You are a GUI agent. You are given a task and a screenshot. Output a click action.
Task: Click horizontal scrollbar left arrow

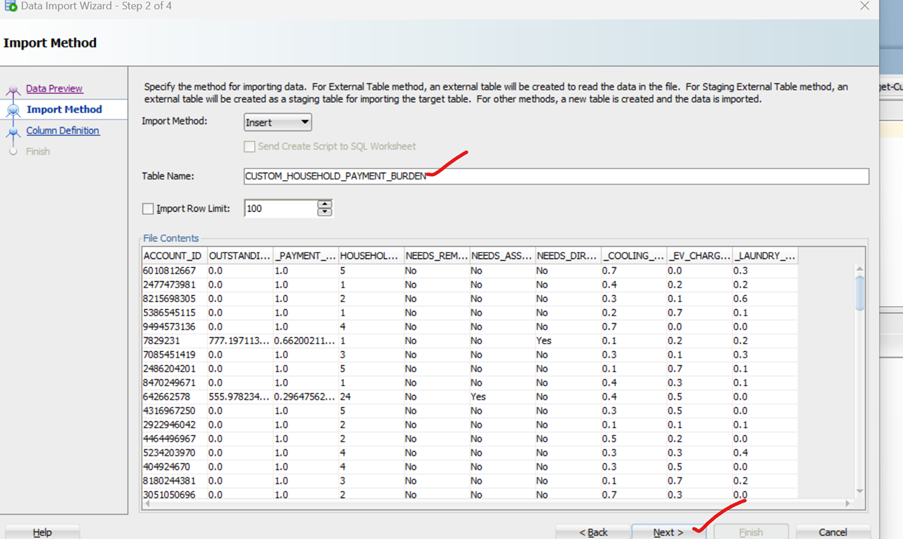point(148,503)
